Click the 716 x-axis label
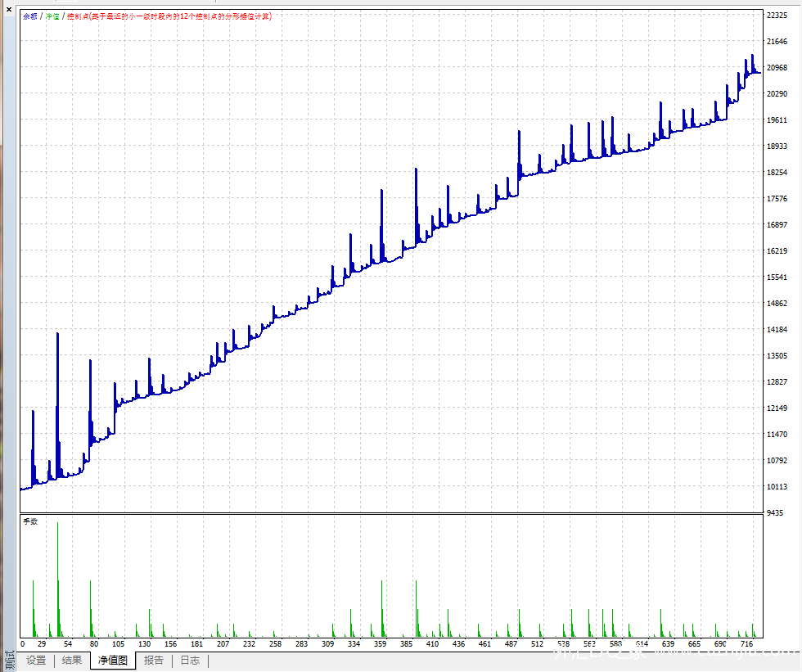The width and height of the screenshot is (802, 672). 746,644
